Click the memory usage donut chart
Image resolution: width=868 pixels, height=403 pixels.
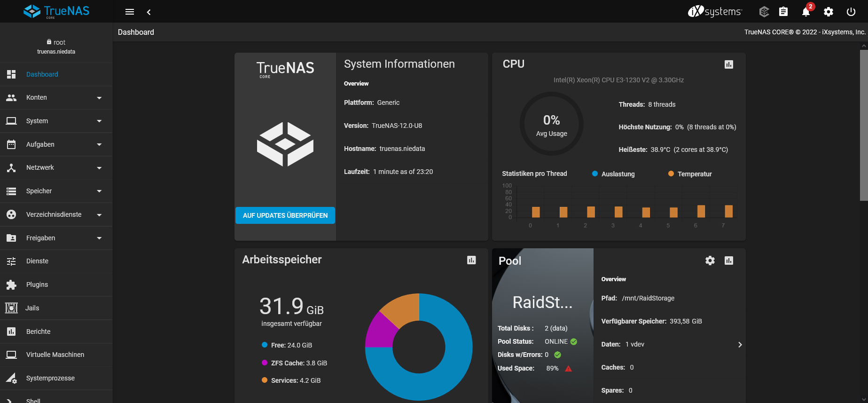coord(419,347)
